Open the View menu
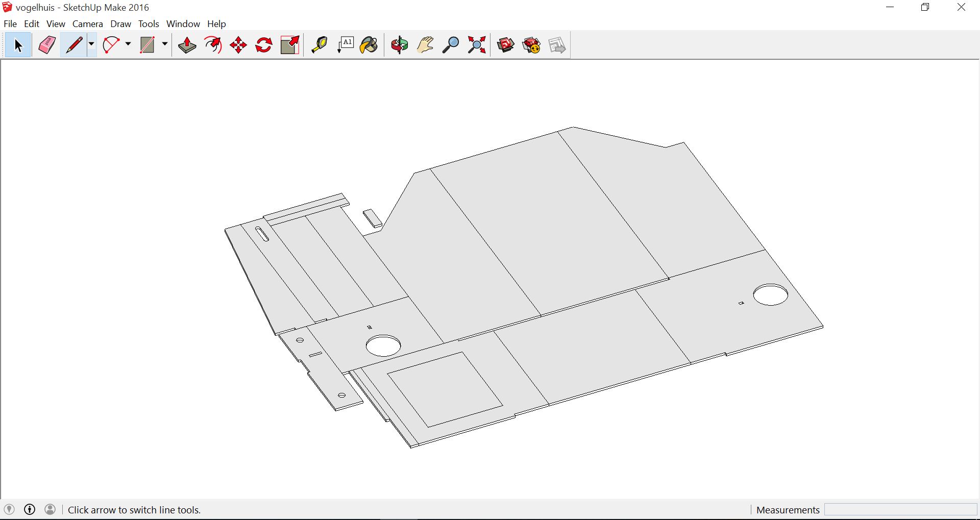The image size is (980, 520). tap(56, 24)
